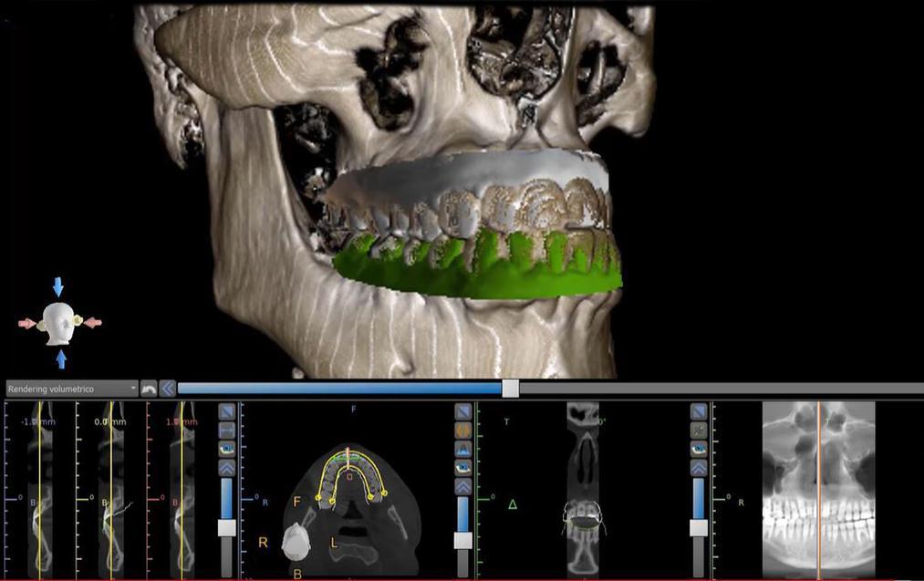Click the double left chevron button

pyautogui.click(x=168, y=389)
